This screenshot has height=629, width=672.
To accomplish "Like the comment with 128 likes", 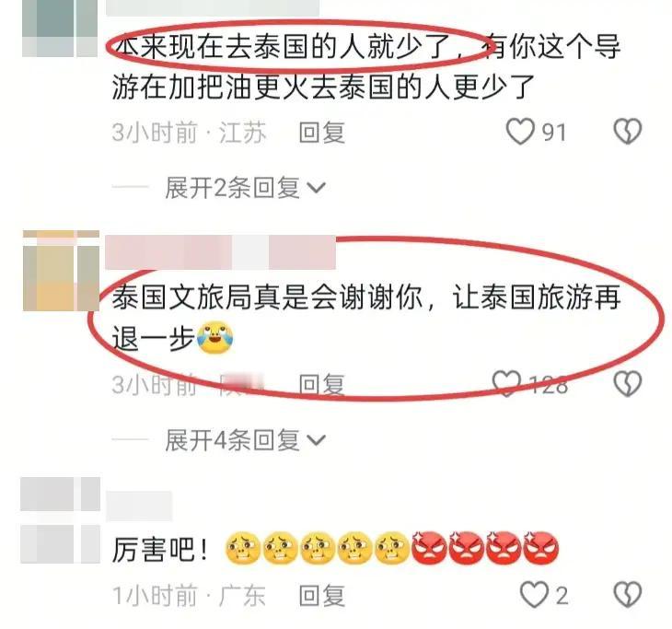I will (506, 384).
